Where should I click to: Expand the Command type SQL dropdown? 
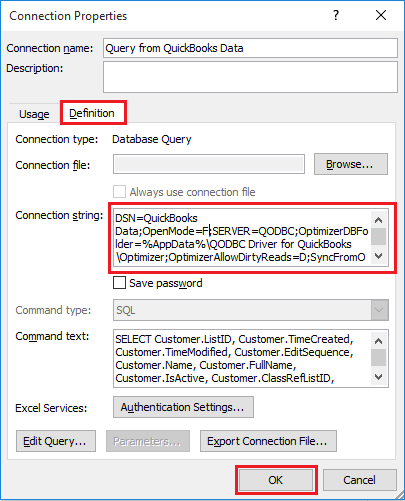pos(380,310)
